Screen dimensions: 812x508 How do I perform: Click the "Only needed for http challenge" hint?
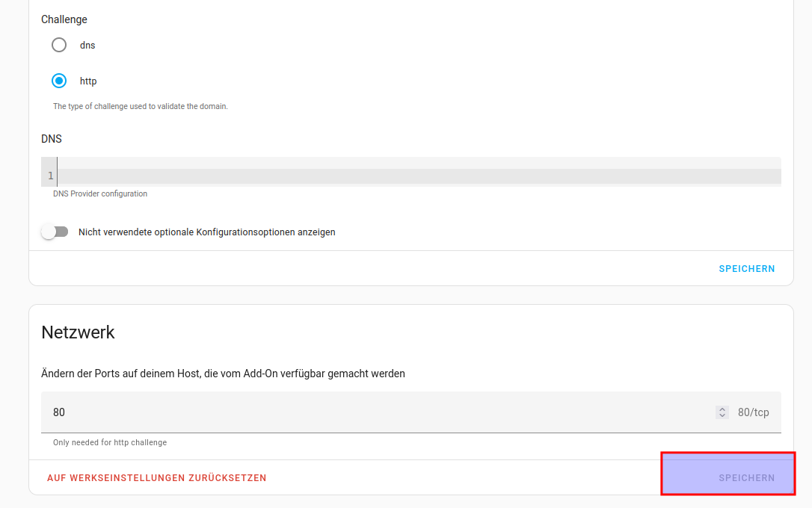click(x=110, y=443)
